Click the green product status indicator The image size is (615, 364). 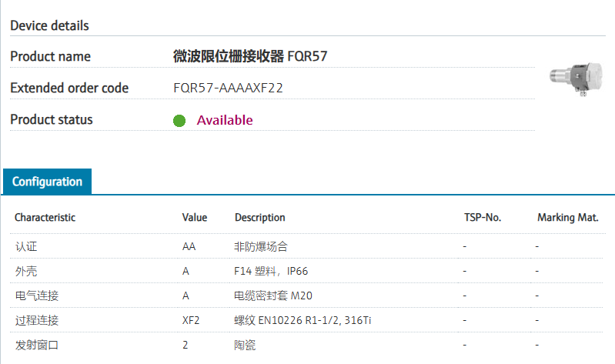(x=179, y=121)
